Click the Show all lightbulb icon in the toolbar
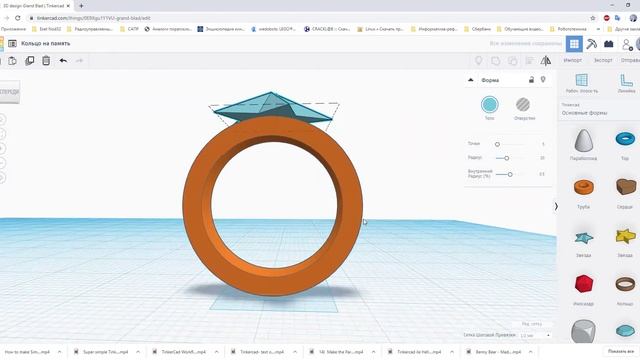The height and width of the screenshot is (360, 640). click(x=478, y=61)
